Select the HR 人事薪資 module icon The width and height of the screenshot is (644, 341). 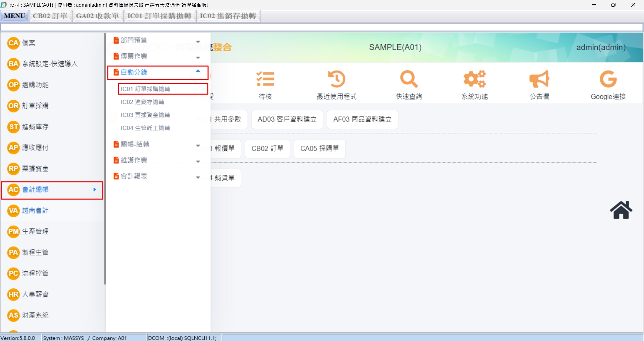pyautogui.click(x=13, y=294)
